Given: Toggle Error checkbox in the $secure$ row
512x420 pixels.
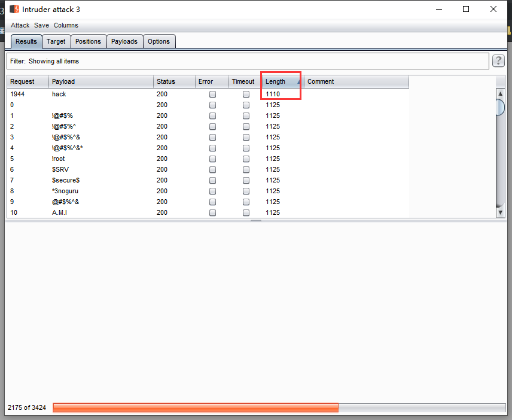Looking at the screenshot, I should [212, 180].
